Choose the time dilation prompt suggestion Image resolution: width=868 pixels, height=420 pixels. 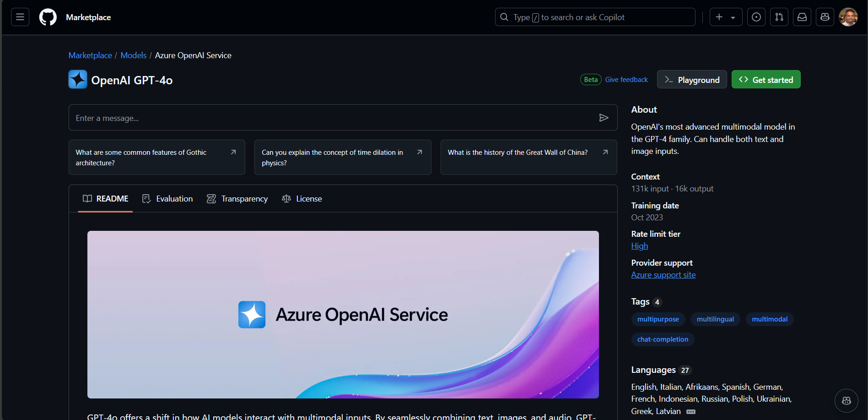[x=343, y=158]
